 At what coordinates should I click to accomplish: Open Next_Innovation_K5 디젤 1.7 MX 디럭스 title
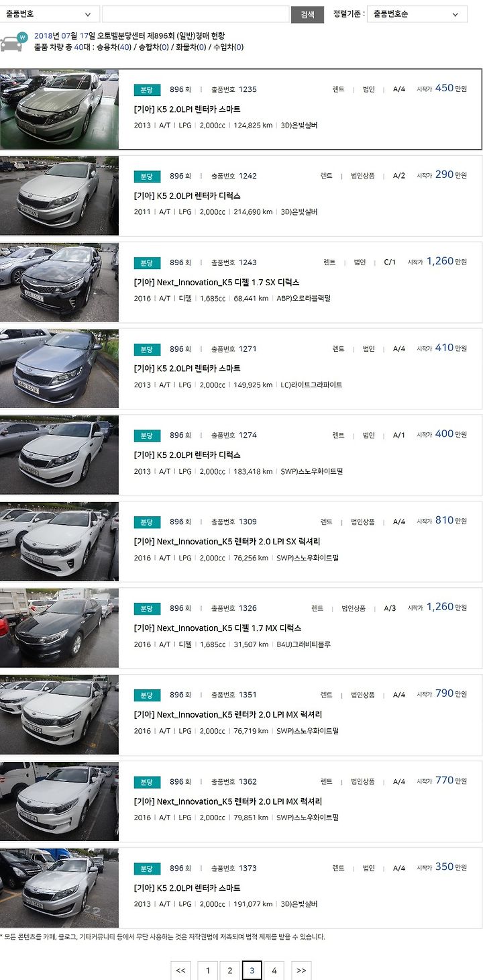point(217,628)
